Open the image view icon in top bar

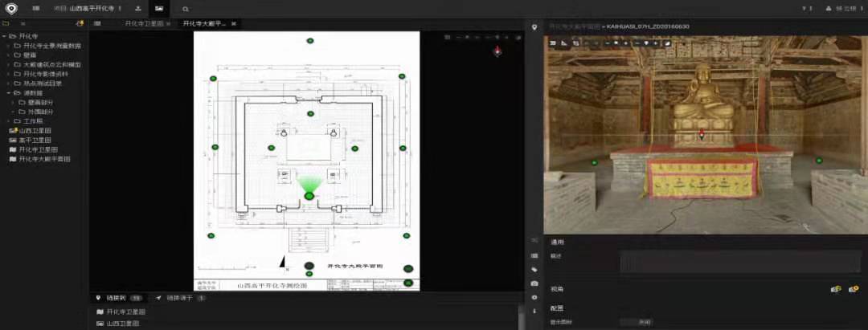[159, 8]
